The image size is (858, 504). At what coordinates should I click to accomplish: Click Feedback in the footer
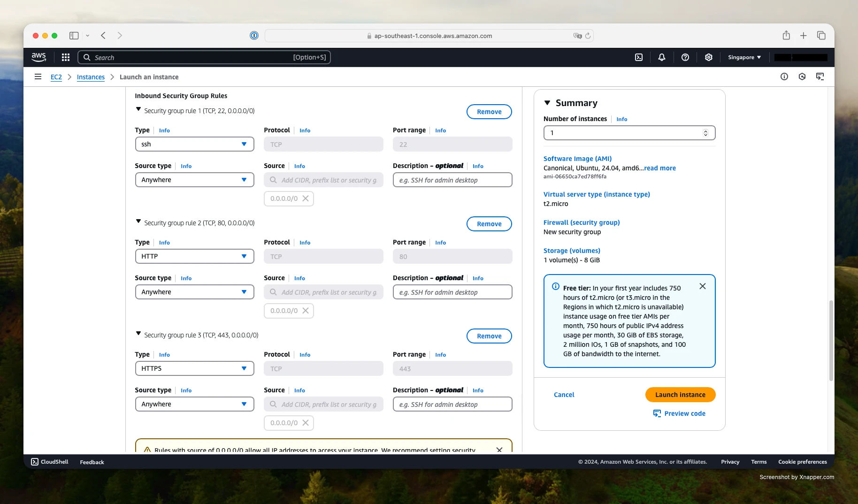(92, 462)
